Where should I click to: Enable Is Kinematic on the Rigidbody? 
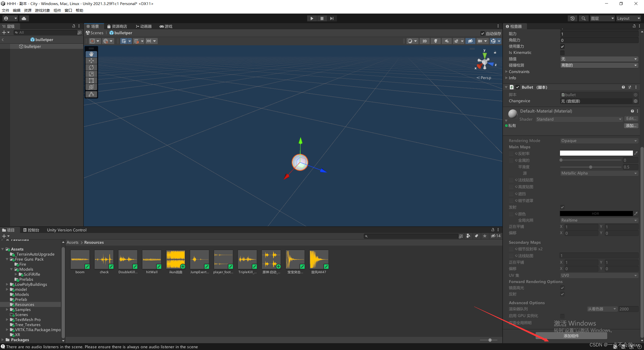pyautogui.click(x=563, y=53)
